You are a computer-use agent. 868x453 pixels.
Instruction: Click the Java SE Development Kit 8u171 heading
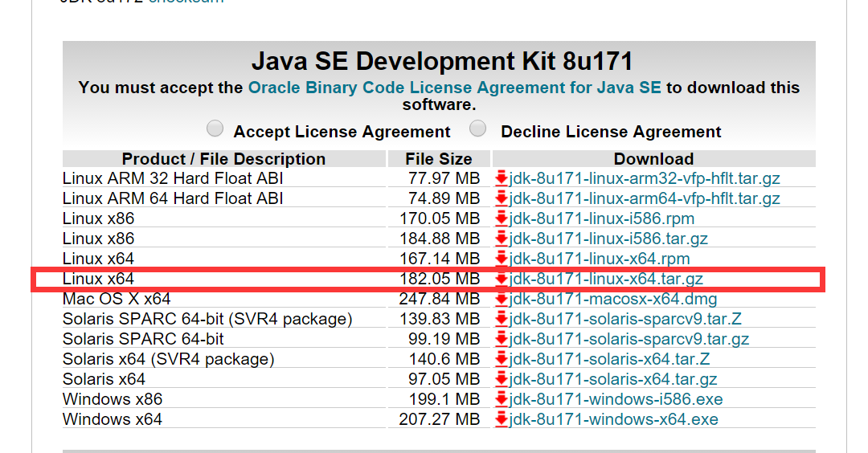(442, 61)
